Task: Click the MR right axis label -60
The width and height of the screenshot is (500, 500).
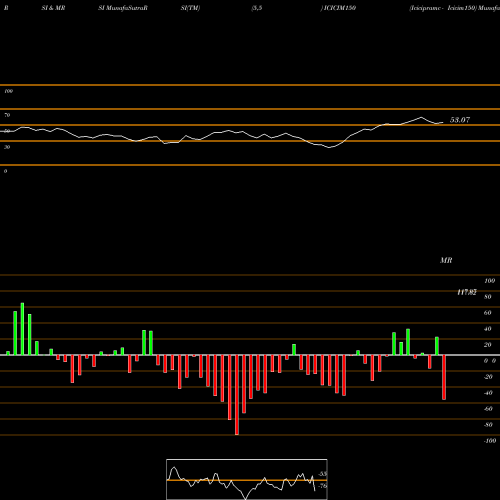Action: [488, 409]
